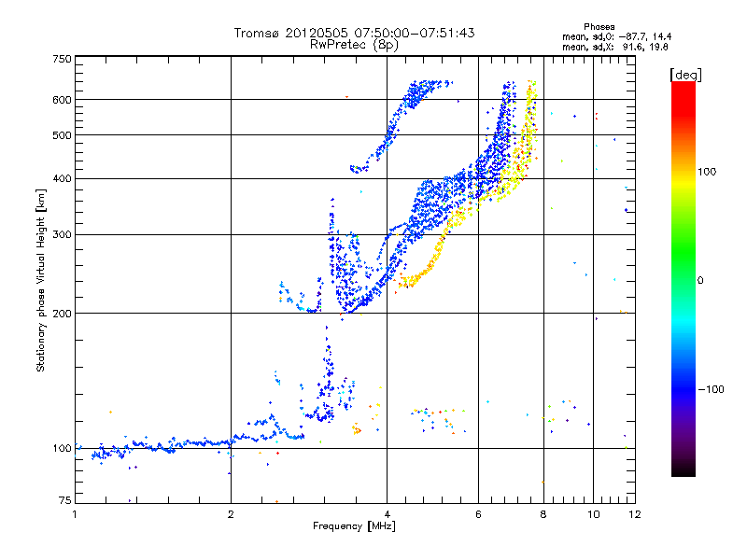Click the 'Phases' header label
747x560 pixels.
click(x=599, y=27)
